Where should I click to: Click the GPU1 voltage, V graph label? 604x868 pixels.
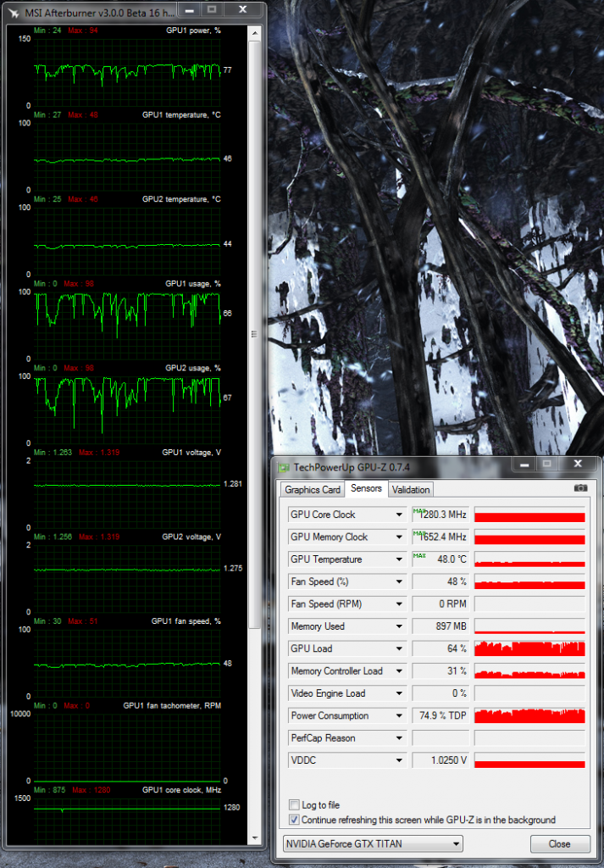pyautogui.click(x=191, y=453)
